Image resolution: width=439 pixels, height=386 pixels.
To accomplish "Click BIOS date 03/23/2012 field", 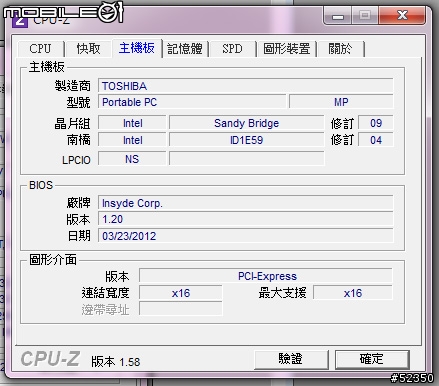I will tap(246, 236).
